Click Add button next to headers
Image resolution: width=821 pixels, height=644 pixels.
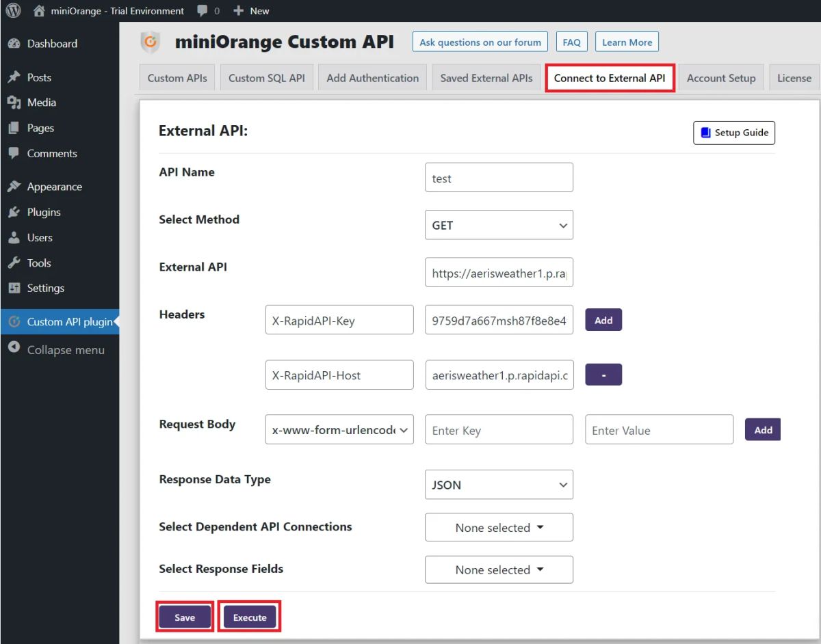click(603, 320)
